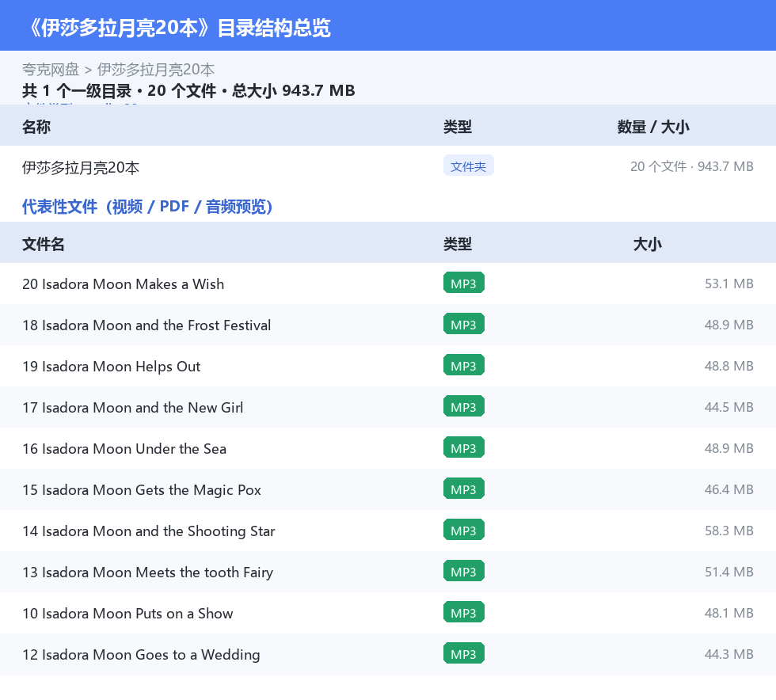Click MP3 badge for Gets the Magic Pox
The width and height of the screenshot is (776, 700).
click(464, 489)
